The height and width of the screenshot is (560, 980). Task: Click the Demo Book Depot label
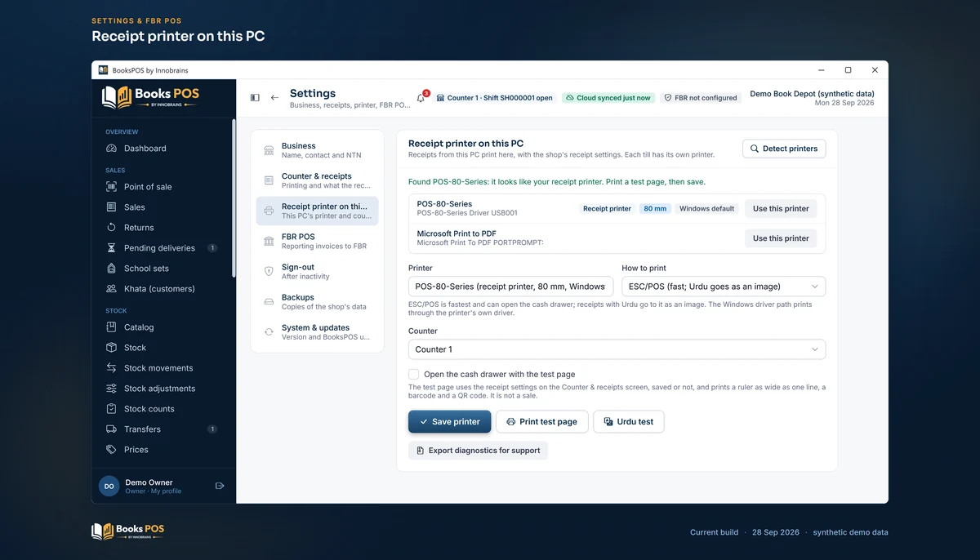(x=812, y=93)
